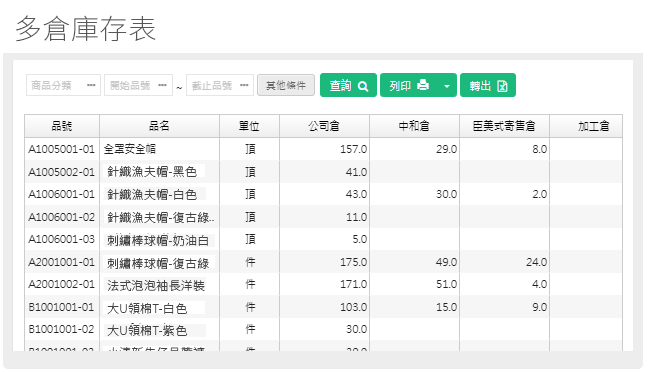Viewport: 651px width, 372px height.
Task: Select row A2001002-01 法式泡泡袖長洋裝
Action: coord(323,284)
